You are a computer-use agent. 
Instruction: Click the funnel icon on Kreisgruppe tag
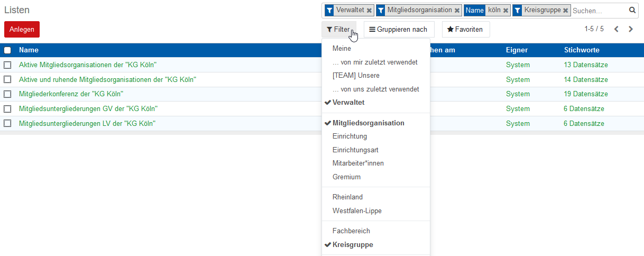point(517,11)
